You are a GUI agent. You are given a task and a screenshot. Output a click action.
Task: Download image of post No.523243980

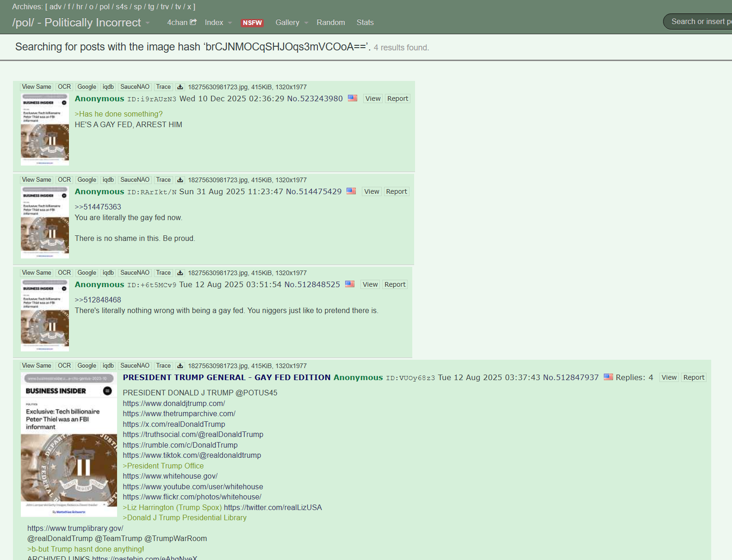pos(180,87)
